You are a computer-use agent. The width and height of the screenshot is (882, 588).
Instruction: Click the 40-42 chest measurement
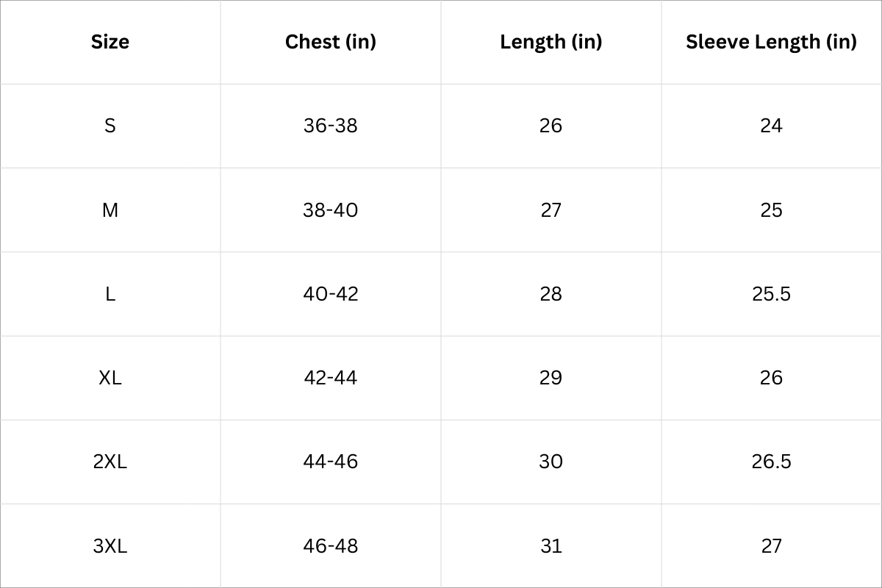coord(330,294)
